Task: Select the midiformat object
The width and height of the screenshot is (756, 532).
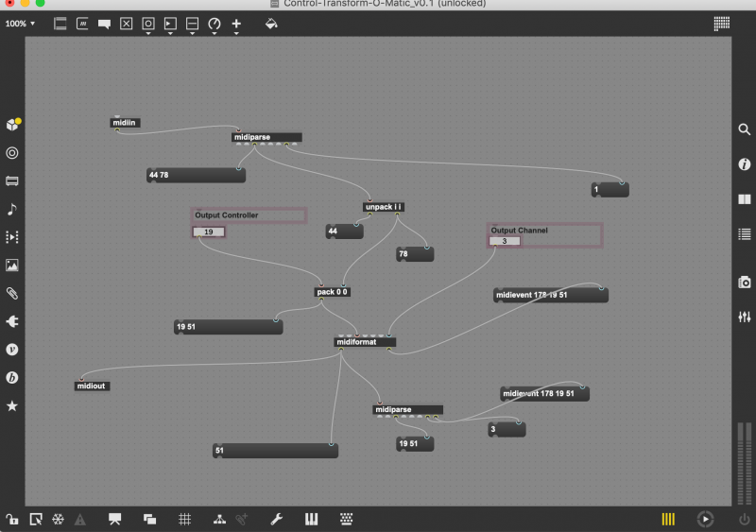Action: pos(365,342)
